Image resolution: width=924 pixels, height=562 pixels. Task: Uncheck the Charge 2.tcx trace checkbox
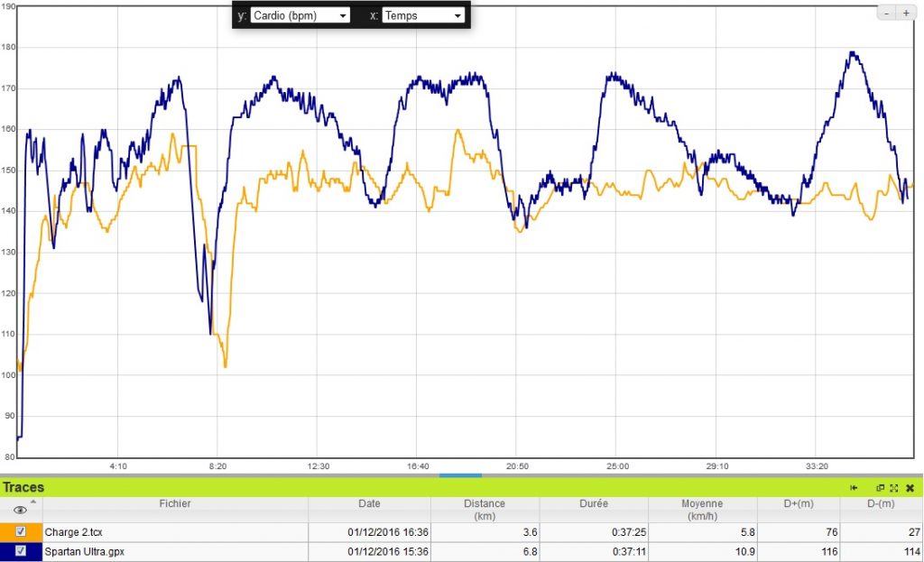(x=21, y=532)
